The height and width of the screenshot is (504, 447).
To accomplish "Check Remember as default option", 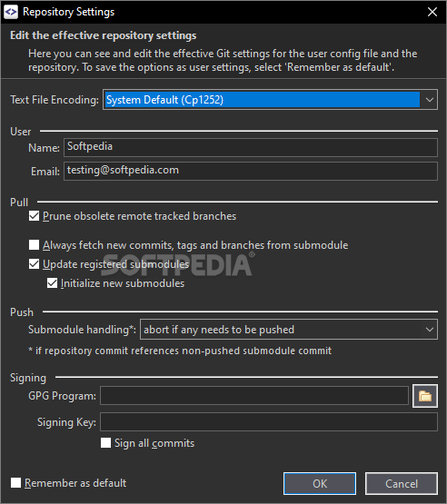I will point(15,483).
